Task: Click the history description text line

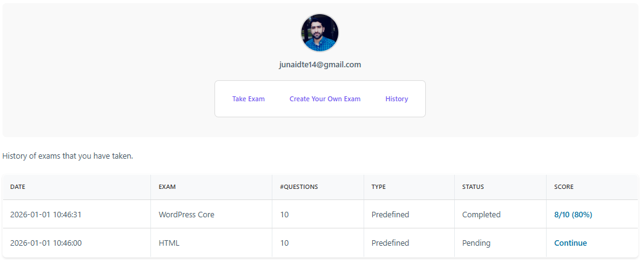Action: tap(68, 156)
